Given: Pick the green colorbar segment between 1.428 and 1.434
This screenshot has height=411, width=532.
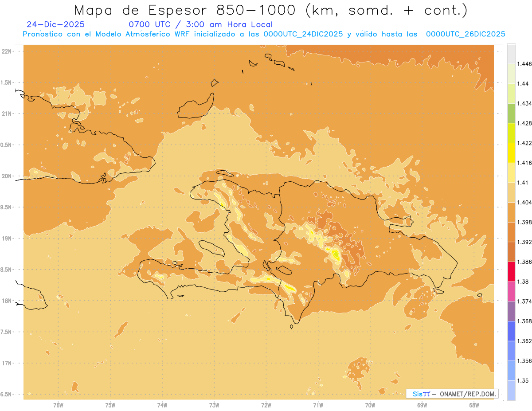Looking at the screenshot, I should [x=511, y=113].
